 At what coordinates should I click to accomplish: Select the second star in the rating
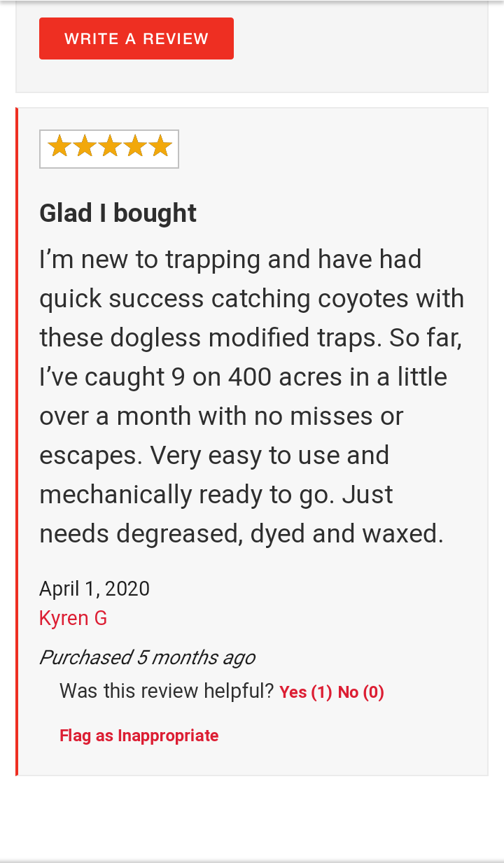point(85,147)
